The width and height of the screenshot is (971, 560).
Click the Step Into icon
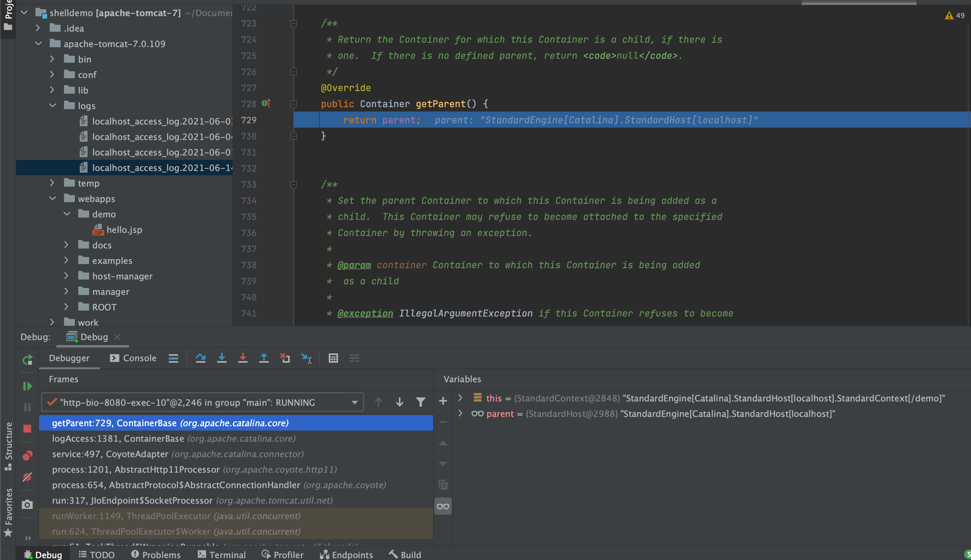[222, 358]
